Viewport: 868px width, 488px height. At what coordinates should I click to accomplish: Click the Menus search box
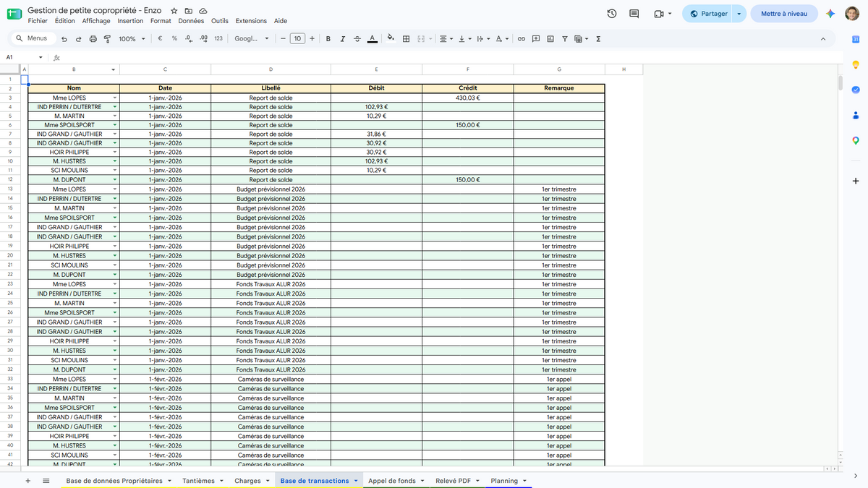32,38
